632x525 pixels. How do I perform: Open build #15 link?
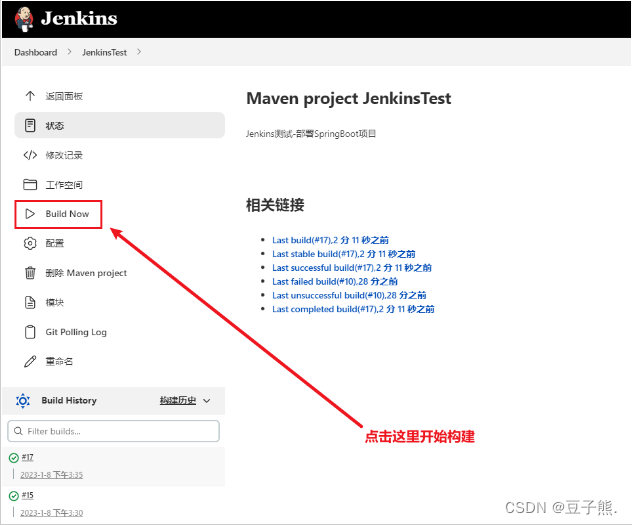27,495
